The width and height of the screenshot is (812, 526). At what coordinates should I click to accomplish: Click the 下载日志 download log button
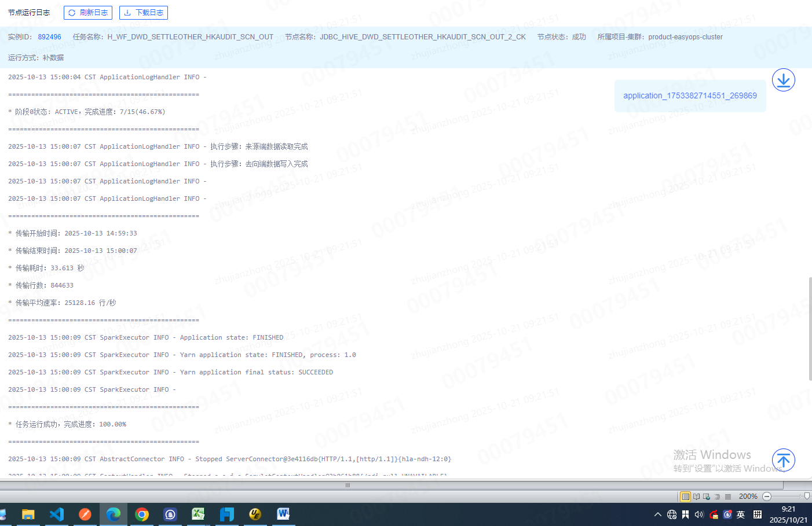coord(143,13)
